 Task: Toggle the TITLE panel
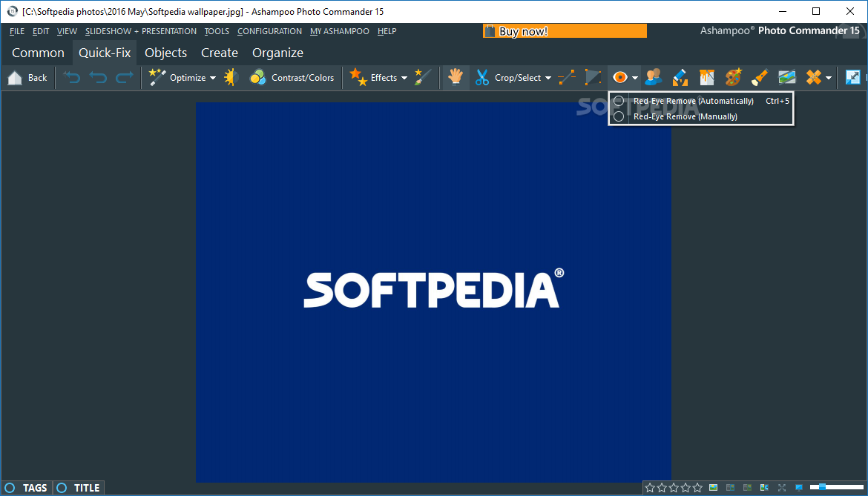[x=78, y=488]
